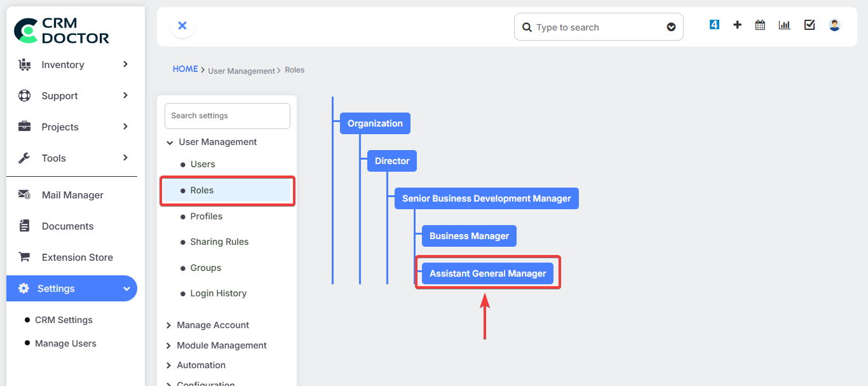Click the notification icon showing 4
Viewport: 868px width, 386px height.
(x=714, y=25)
